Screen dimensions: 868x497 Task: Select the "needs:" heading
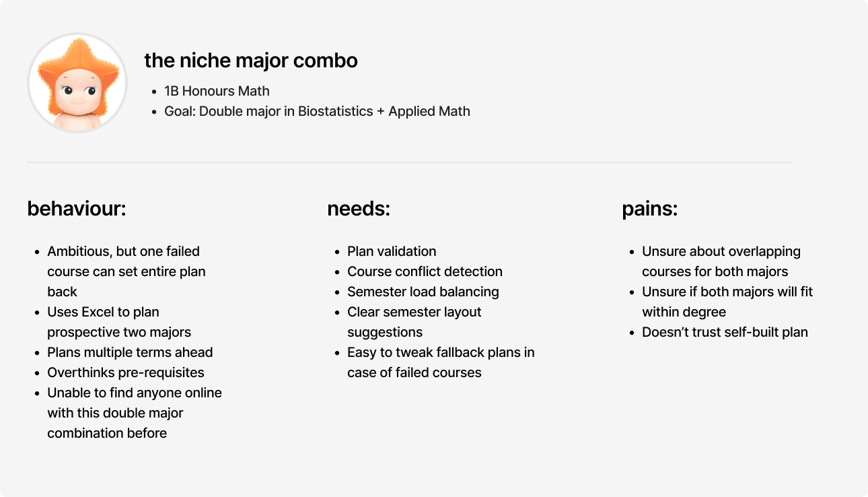click(x=359, y=209)
